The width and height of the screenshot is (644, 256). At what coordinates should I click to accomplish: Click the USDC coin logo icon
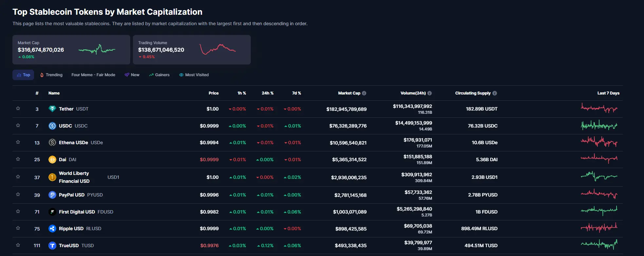pyautogui.click(x=52, y=126)
